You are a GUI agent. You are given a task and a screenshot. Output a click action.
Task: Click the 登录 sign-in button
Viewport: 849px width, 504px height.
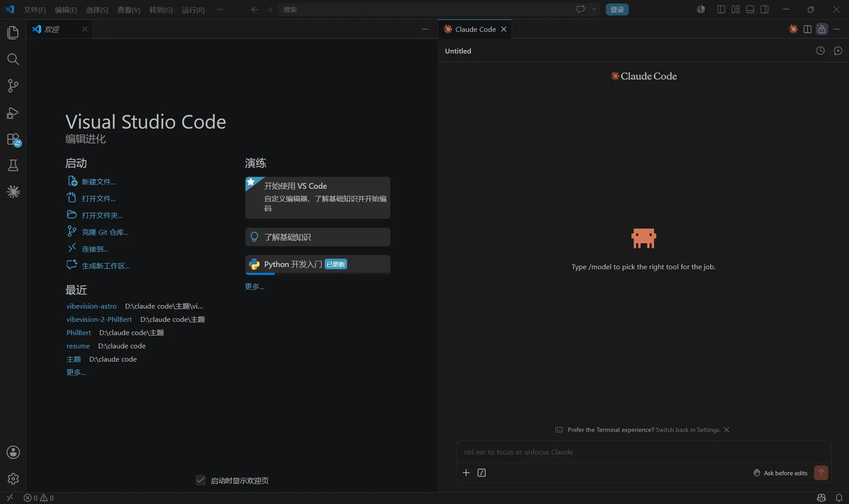[617, 9]
